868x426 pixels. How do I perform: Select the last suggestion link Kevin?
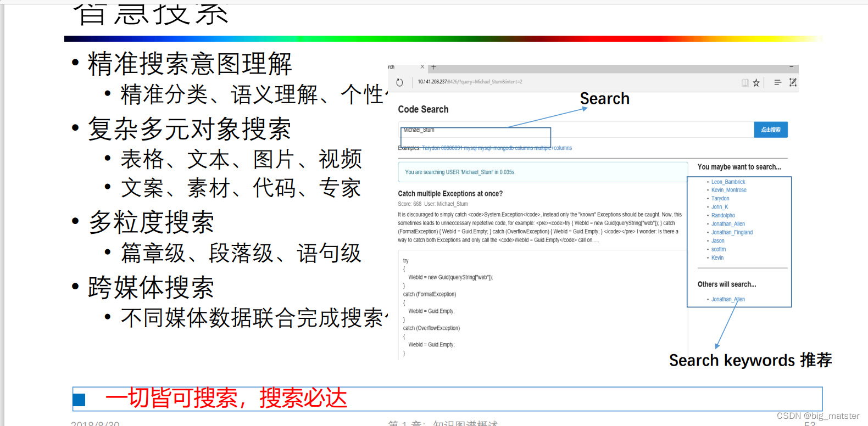(717, 257)
